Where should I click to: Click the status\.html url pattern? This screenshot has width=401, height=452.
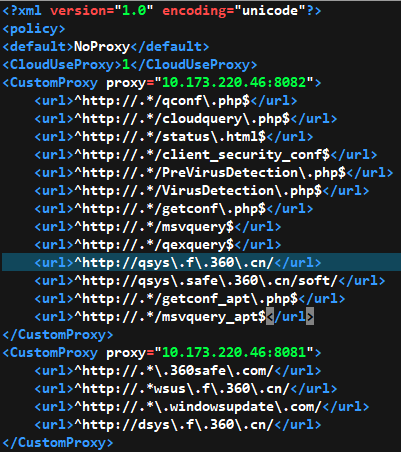click(x=174, y=137)
